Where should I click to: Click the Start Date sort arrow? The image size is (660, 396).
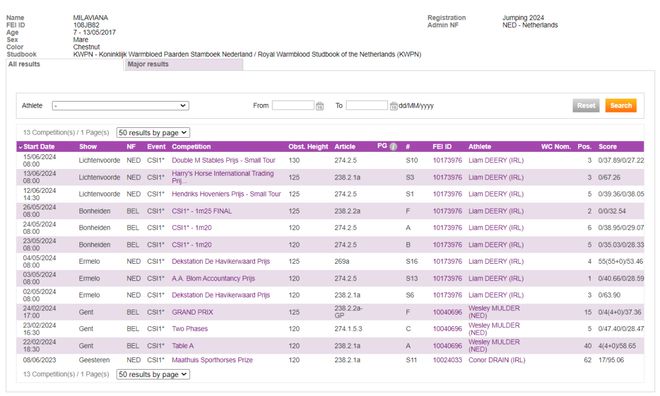point(20,147)
